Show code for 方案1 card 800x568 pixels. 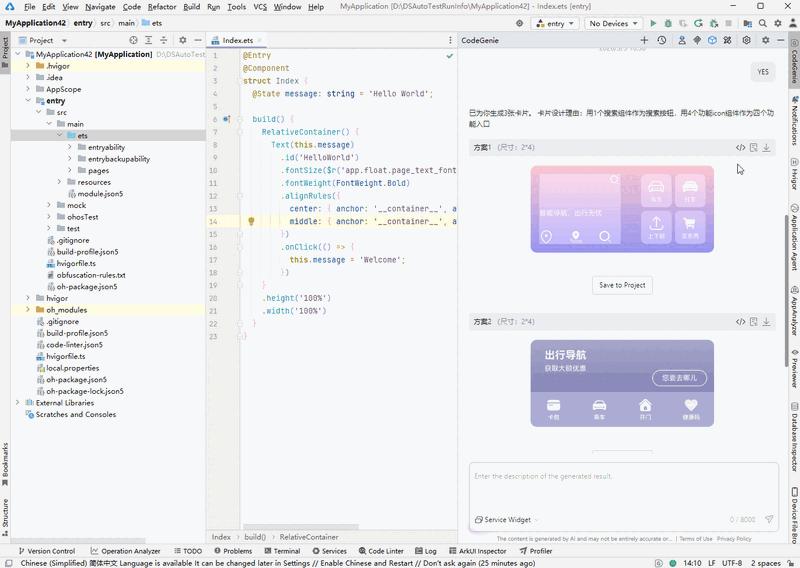[740, 148]
